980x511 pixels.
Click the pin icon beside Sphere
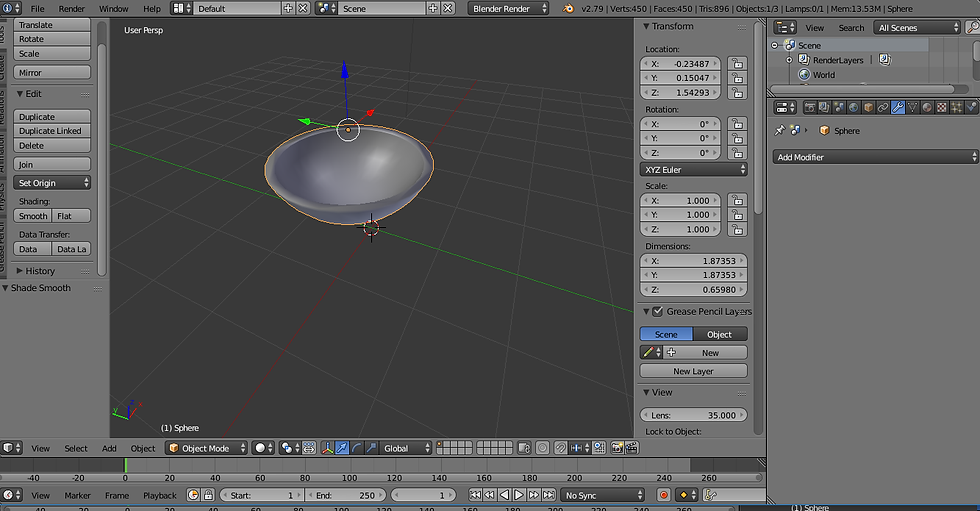click(780, 130)
